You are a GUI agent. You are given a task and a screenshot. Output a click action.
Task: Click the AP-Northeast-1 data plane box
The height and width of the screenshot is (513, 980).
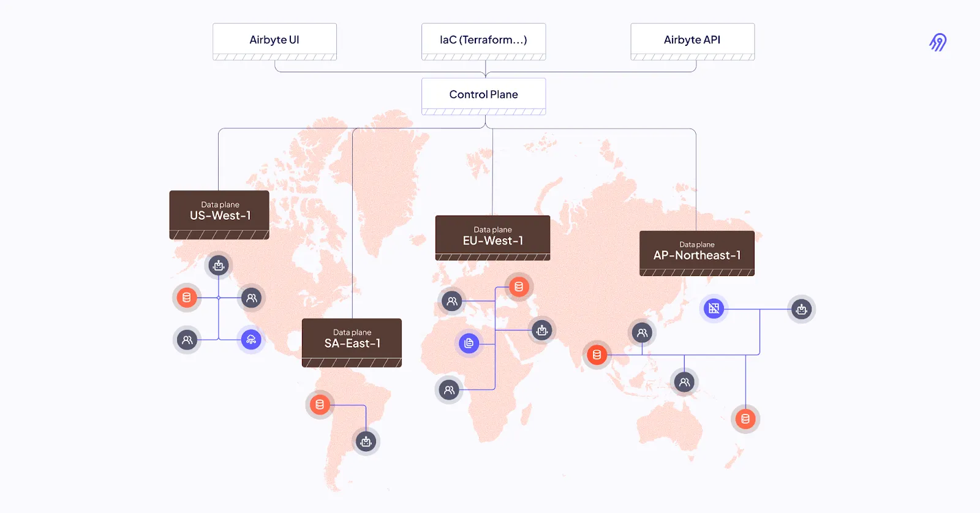[x=697, y=253]
